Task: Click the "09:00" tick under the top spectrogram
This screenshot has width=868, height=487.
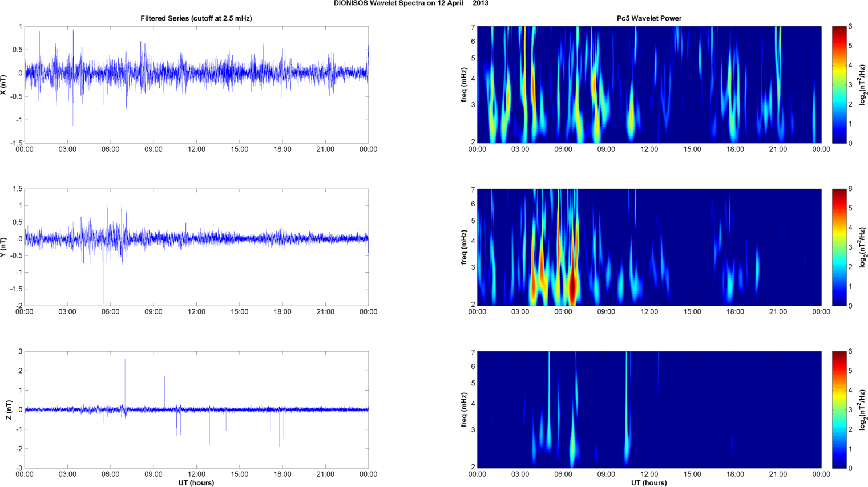Action: (x=606, y=149)
